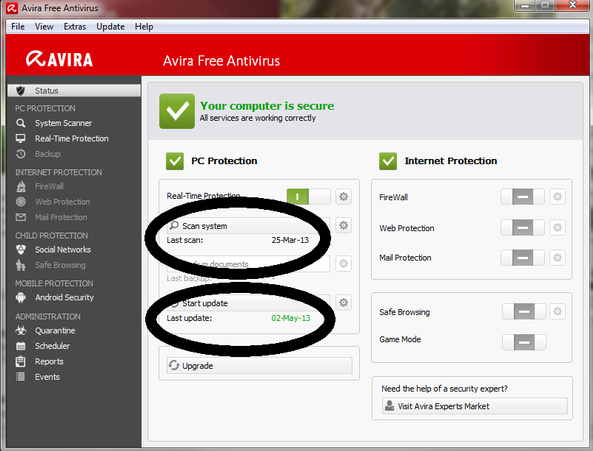Open Quarantine in sidebar
Viewport: 593px width, 451px height.
coord(55,331)
